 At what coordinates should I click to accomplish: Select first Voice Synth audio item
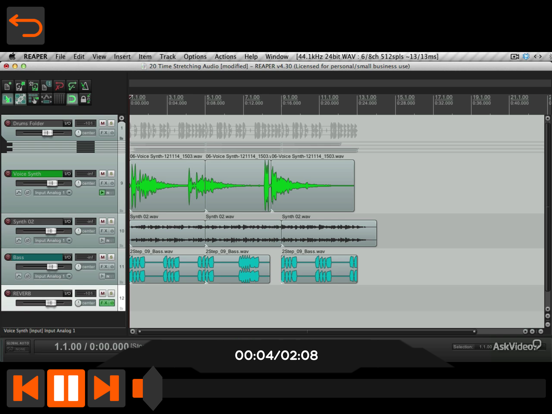click(x=168, y=185)
